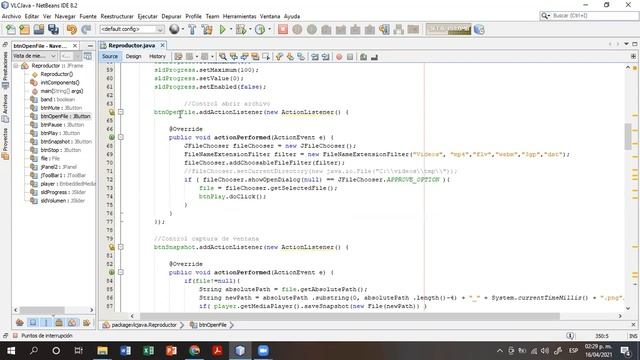Click the Navigator horizontal scrollbar thumb
This screenshot has width=640, height=360.
tap(42, 310)
